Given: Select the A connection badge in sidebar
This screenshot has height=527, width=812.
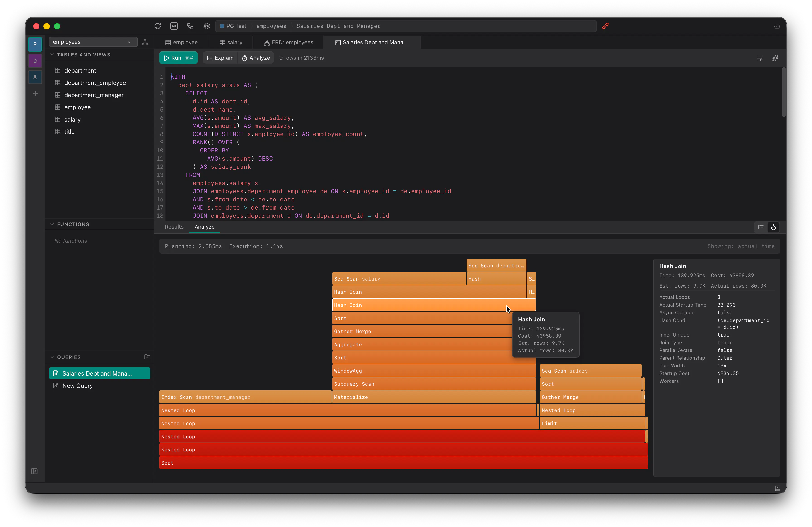Looking at the screenshot, I should click(x=35, y=77).
